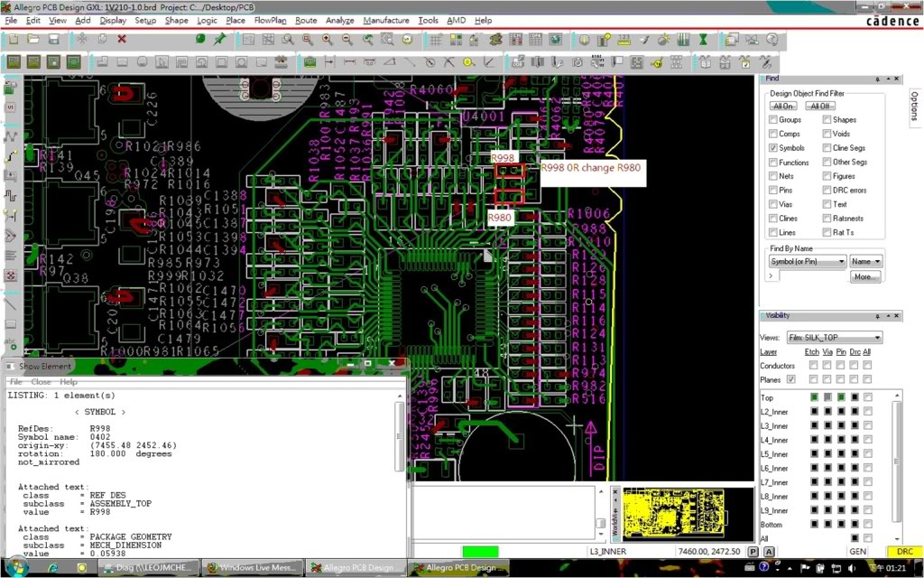The width and height of the screenshot is (924, 578).
Task: Open the Name dropdown in Find By Name
Action: [x=865, y=261]
